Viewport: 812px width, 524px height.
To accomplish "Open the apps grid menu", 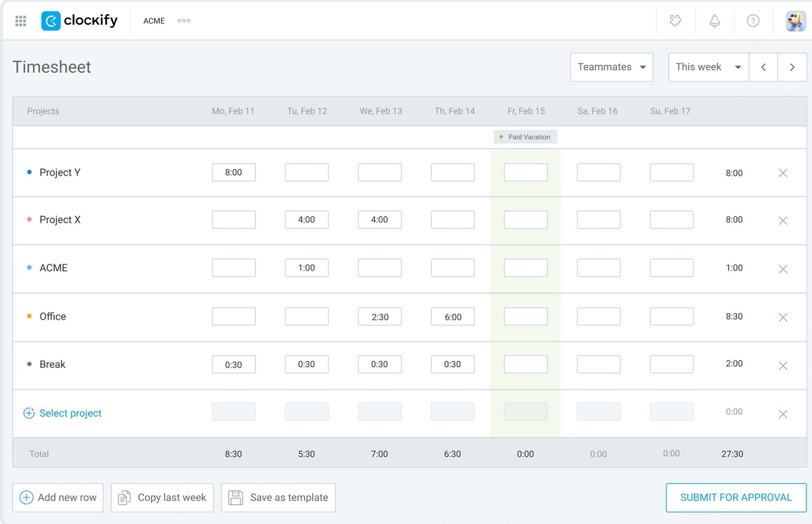I will [20, 20].
